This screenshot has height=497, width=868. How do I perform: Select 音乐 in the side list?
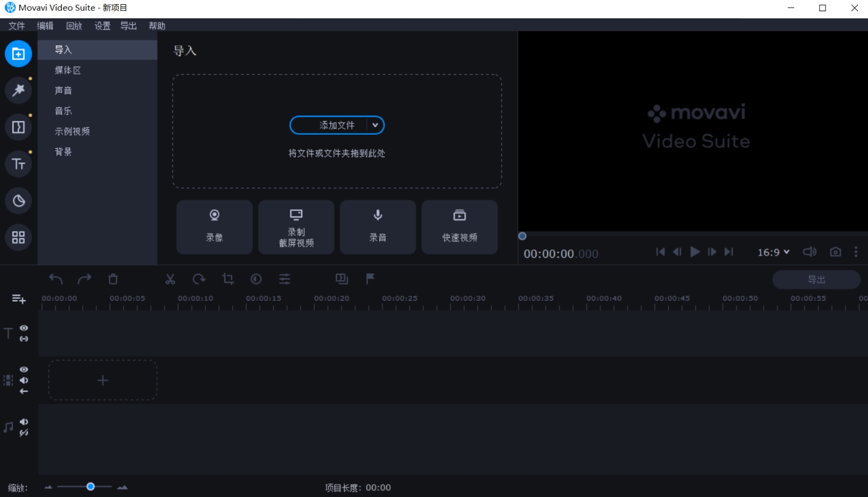[x=97, y=111]
